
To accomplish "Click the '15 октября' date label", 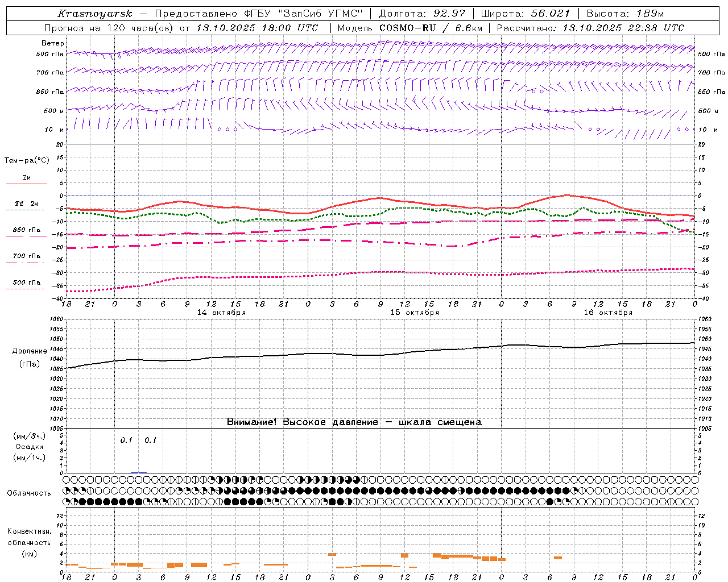I will point(415,313).
